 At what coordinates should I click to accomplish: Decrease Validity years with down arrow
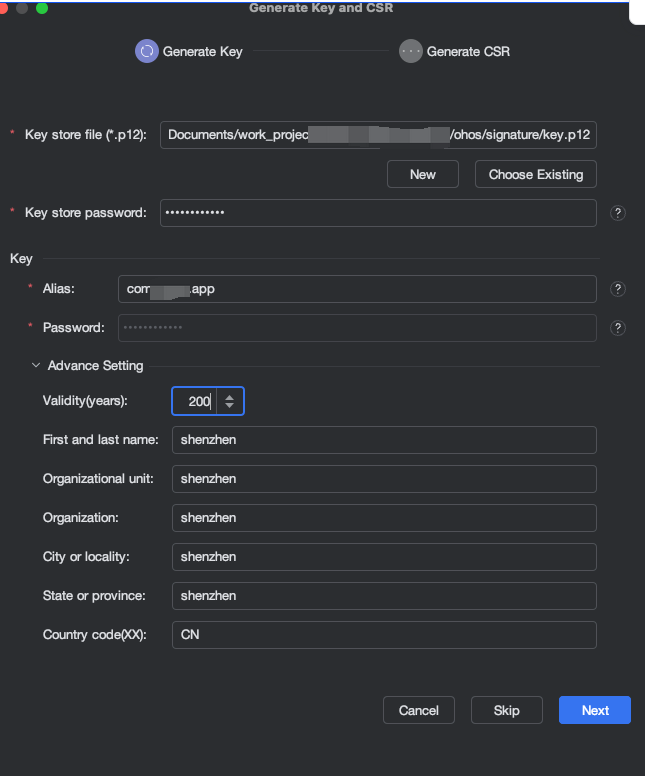pyautogui.click(x=229, y=405)
